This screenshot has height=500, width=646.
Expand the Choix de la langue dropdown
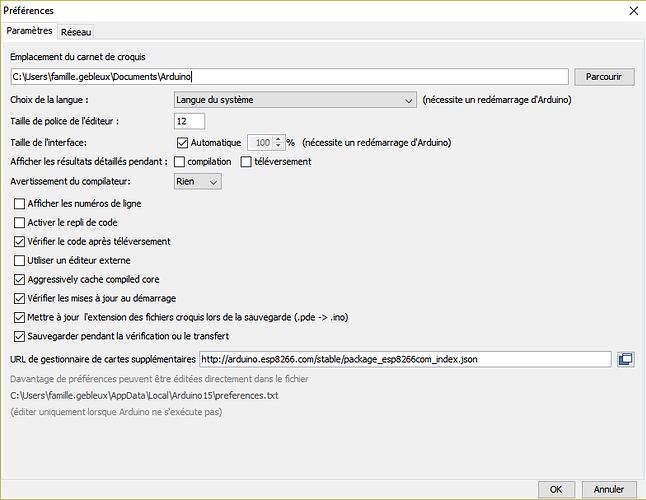(294, 100)
